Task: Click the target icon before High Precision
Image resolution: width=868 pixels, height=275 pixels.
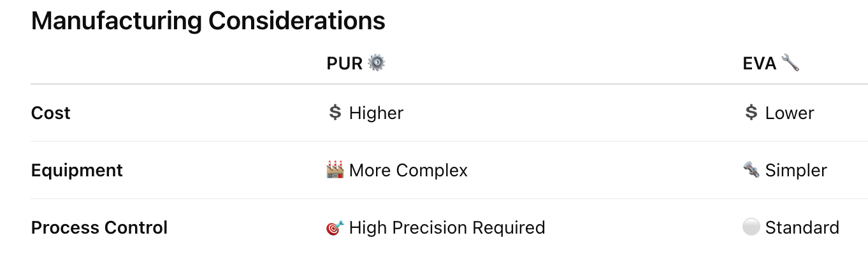Action: tap(335, 227)
